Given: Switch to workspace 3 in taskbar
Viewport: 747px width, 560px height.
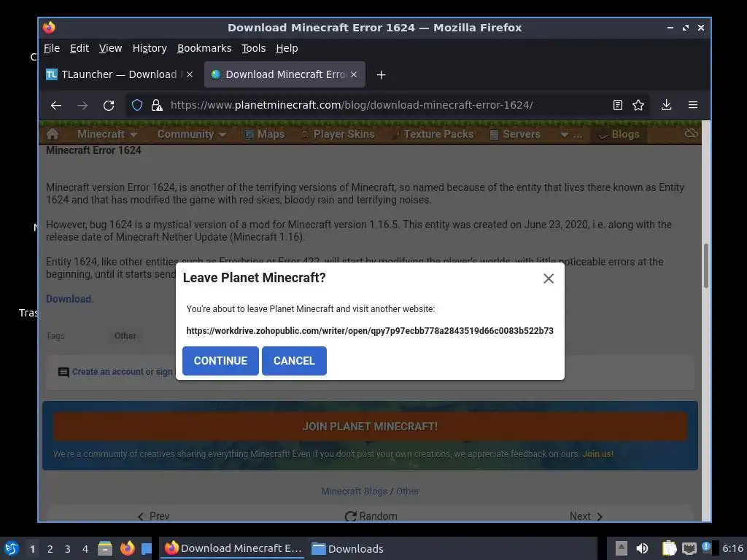Looking at the screenshot, I should (x=68, y=549).
